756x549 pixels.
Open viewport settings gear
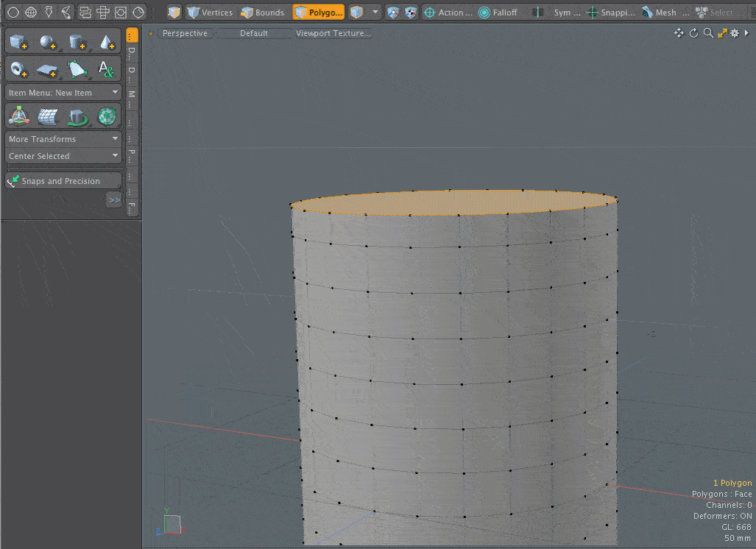[734, 33]
